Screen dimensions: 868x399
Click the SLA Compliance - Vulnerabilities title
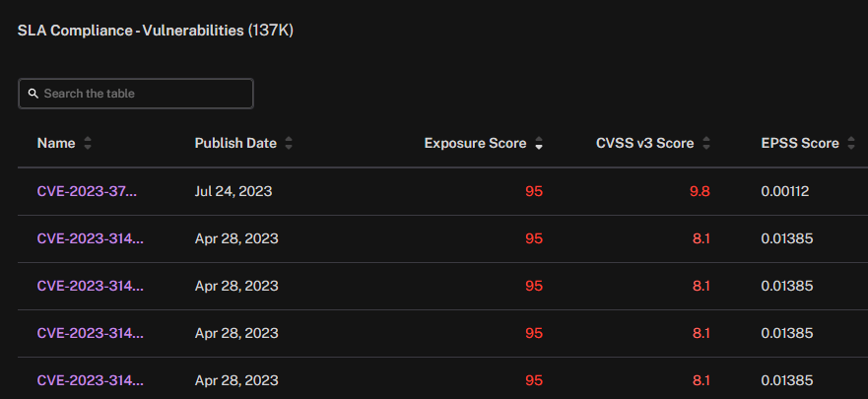[x=156, y=31]
